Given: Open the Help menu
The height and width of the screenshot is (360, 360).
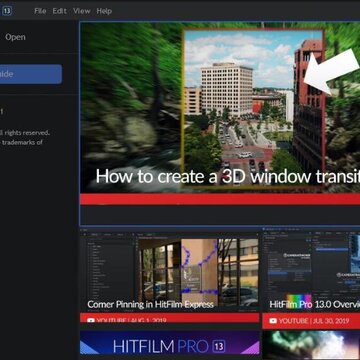Looking at the screenshot, I should tap(104, 11).
